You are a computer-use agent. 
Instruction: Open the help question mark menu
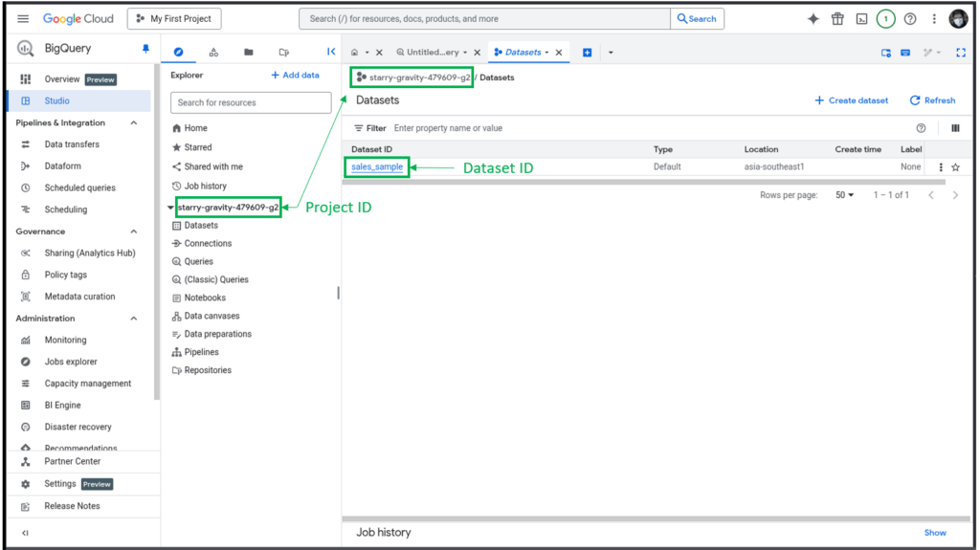[910, 19]
